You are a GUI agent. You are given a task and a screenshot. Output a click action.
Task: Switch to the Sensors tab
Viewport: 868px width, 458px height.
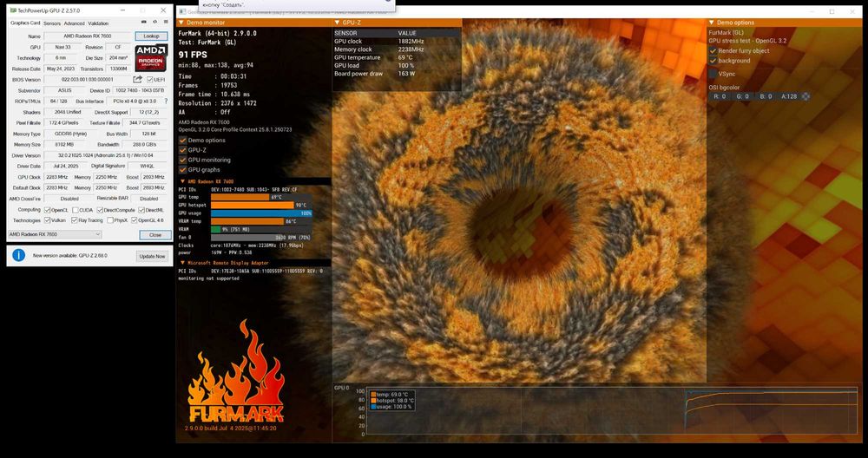52,23
